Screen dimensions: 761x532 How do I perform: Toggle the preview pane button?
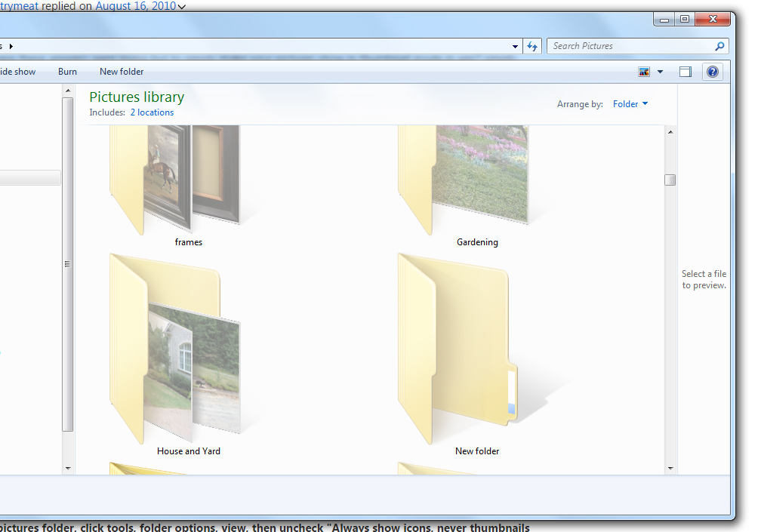[686, 72]
